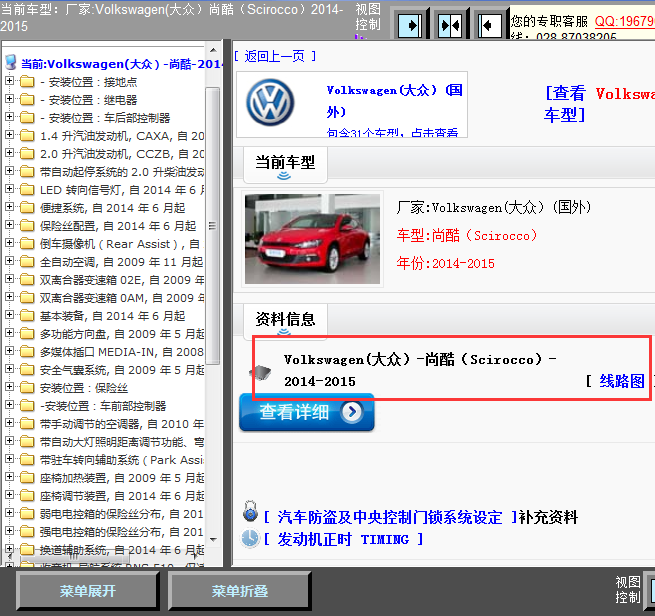Image resolution: width=655 pixels, height=616 pixels.
Task: Select -安装位置：车前部控制器 tree item
Action: click(103, 406)
